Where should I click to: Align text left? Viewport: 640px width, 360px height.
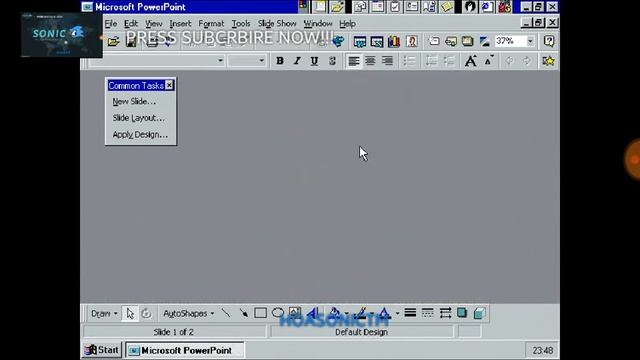pyautogui.click(x=354, y=61)
